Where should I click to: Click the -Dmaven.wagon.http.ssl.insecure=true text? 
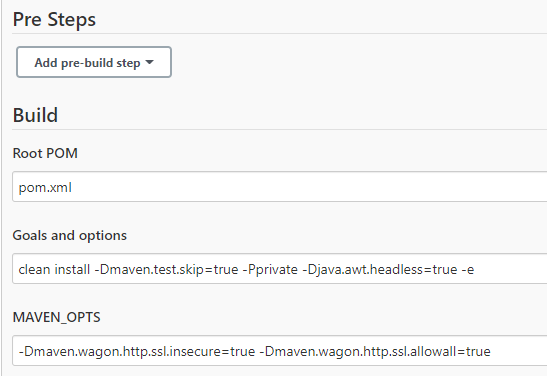pyautogui.click(x=137, y=351)
